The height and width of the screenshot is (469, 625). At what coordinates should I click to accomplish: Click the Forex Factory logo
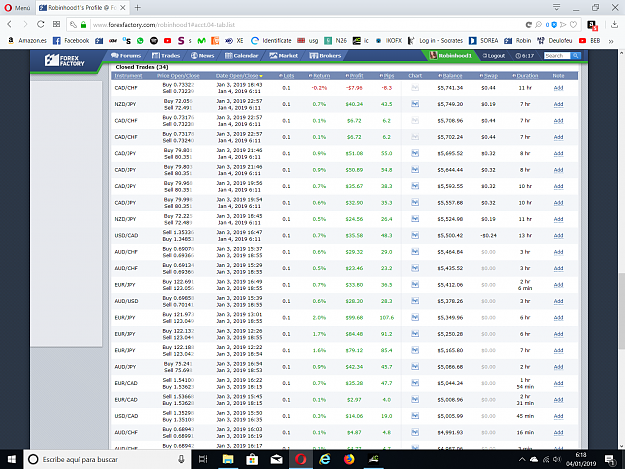[x=64, y=61]
